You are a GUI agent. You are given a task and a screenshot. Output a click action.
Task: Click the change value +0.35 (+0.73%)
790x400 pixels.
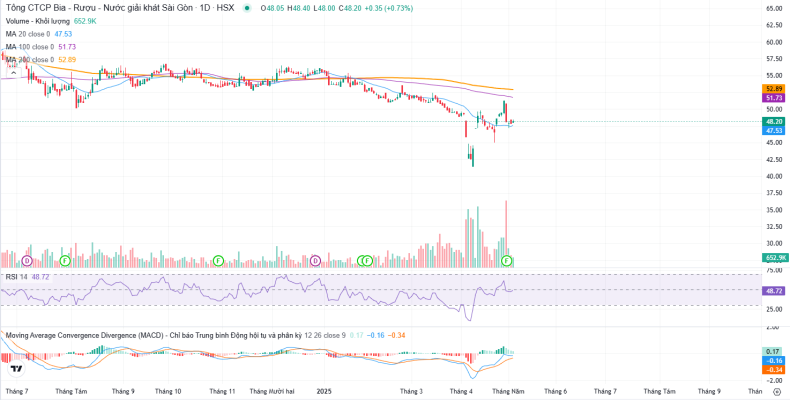(x=388, y=8)
